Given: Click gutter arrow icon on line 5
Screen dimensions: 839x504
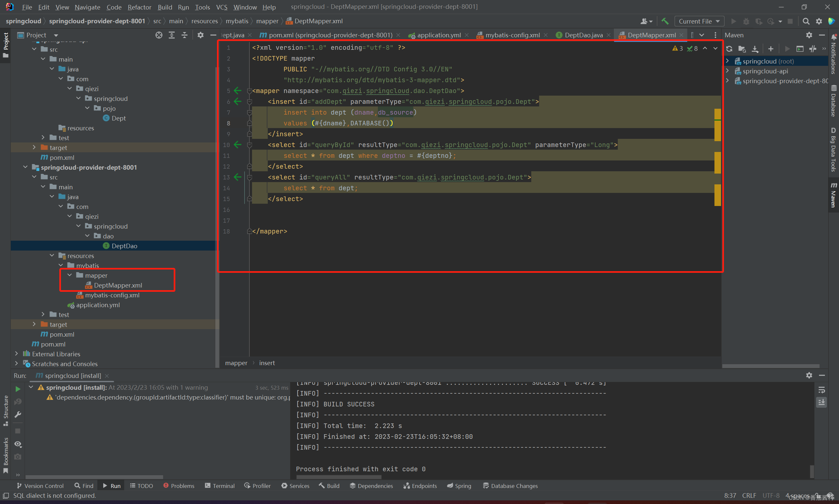Looking at the screenshot, I should (238, 91).
